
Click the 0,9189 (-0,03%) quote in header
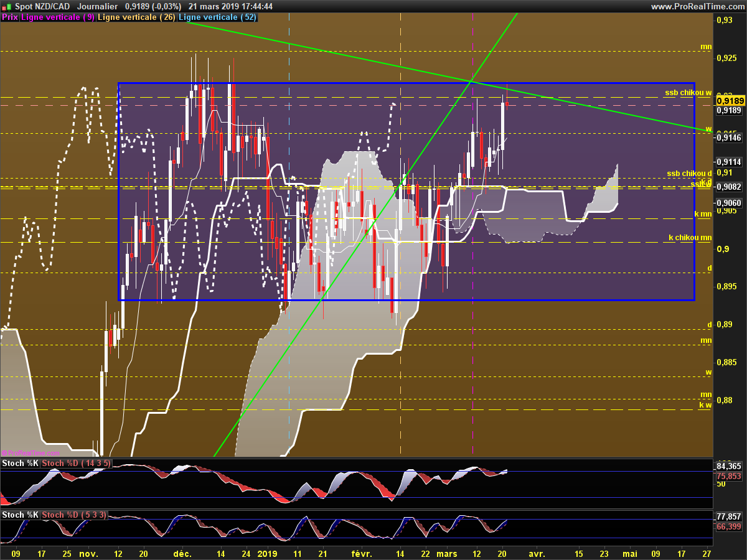point(153,6)
